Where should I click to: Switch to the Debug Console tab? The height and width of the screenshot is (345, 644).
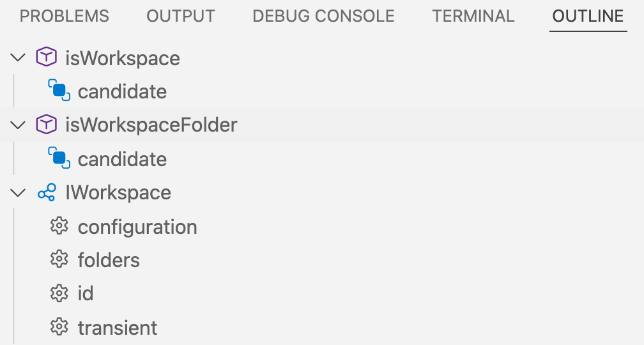[x=324, y=17]
